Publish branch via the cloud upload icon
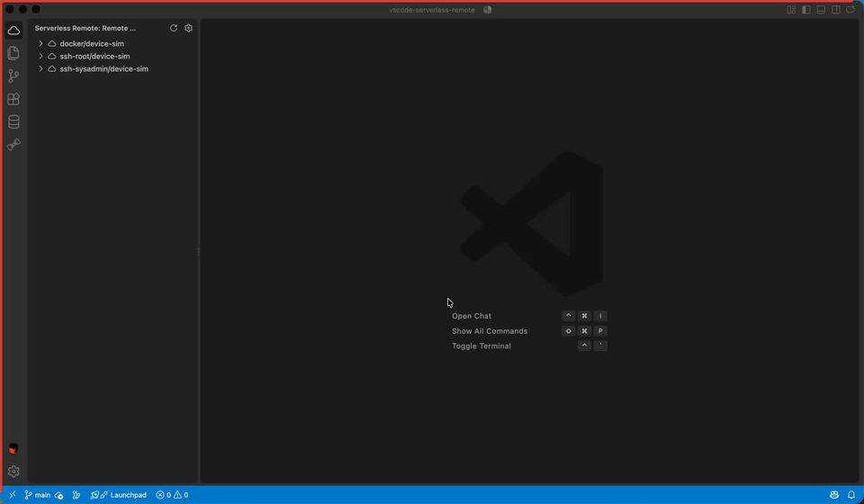864x504 pixels. [59, 495]
